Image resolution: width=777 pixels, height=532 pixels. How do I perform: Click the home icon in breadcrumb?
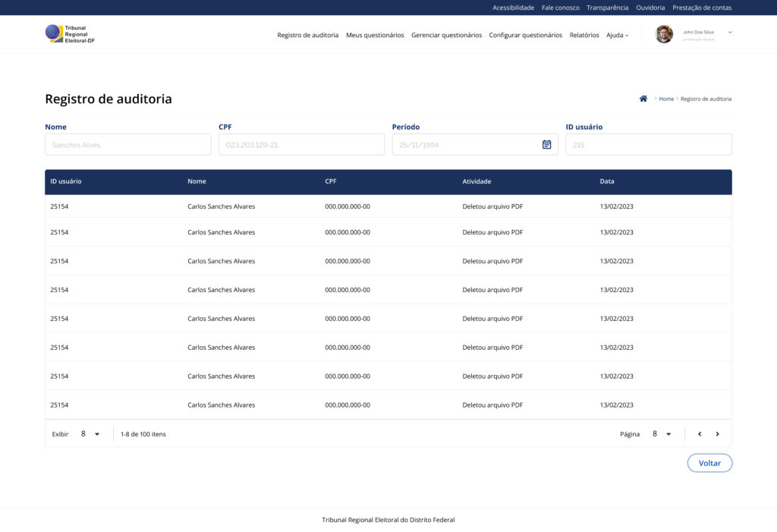(643, 99)
